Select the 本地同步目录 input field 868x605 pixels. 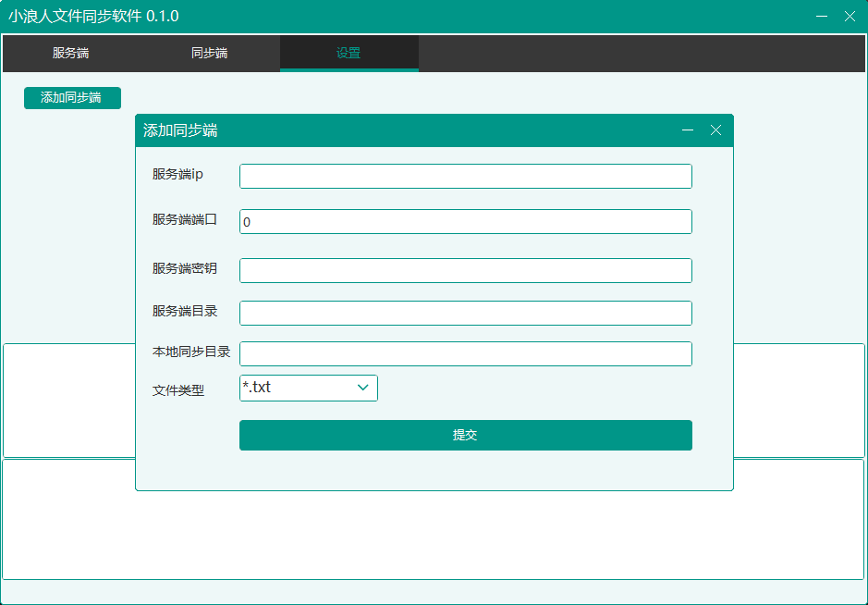[x=465, y=354]
